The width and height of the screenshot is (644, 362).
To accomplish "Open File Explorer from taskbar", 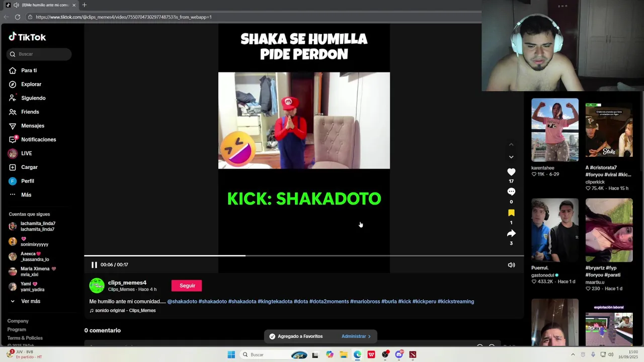I will (344, 354).
